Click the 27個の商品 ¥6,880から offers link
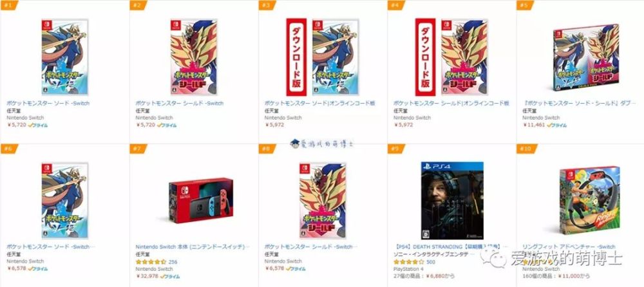Viewport: 644px width, 287px height. click(x=424, y=276)
